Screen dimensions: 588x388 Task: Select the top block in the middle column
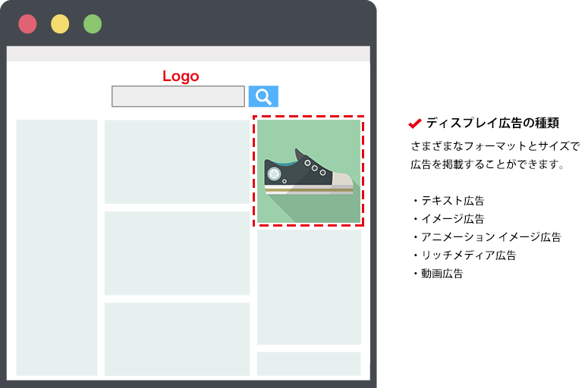click(x=177, y=161)
